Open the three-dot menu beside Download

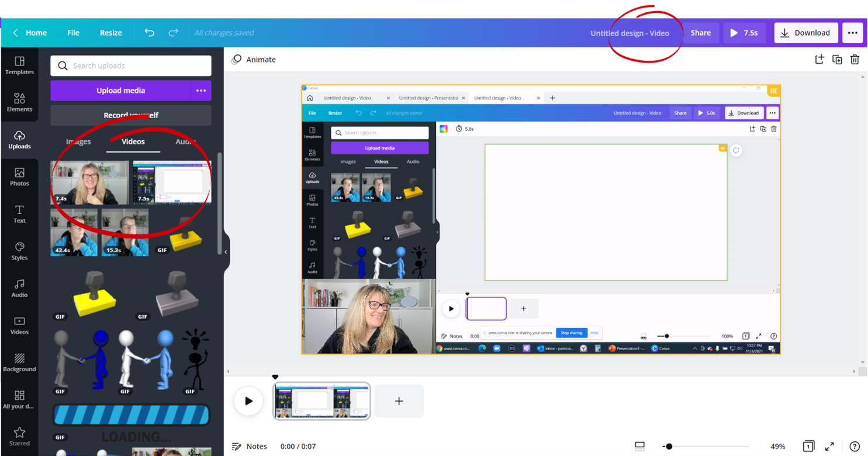point(853,33)
